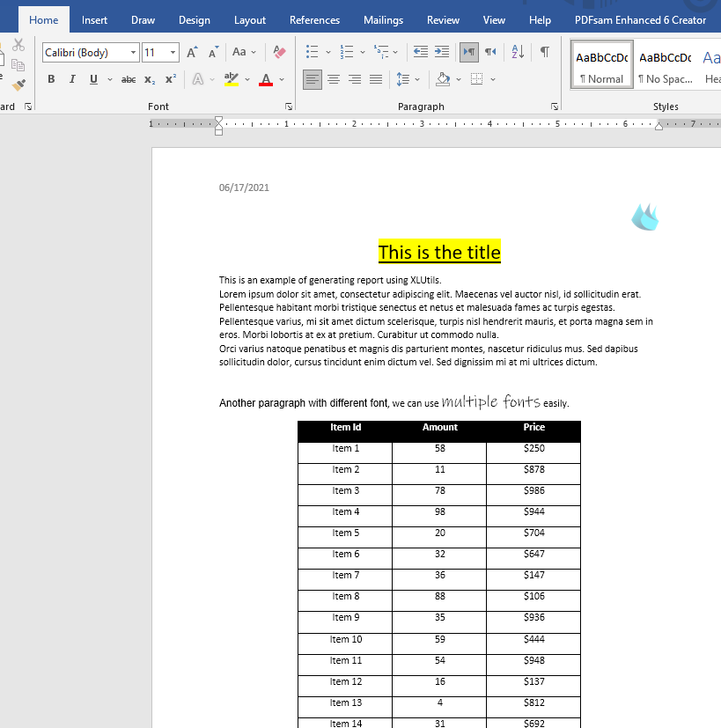
Task: Switch to the Insert tab
Action: (94, 20)
